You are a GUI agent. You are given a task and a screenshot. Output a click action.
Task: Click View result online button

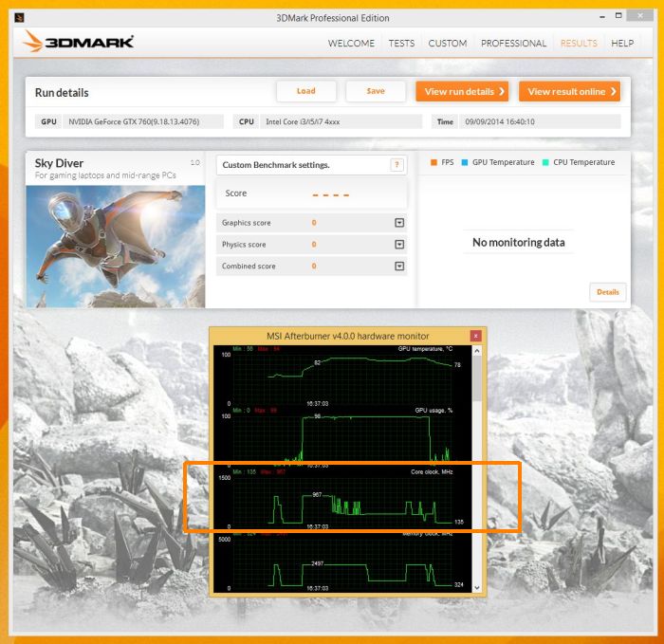point(569,91)
